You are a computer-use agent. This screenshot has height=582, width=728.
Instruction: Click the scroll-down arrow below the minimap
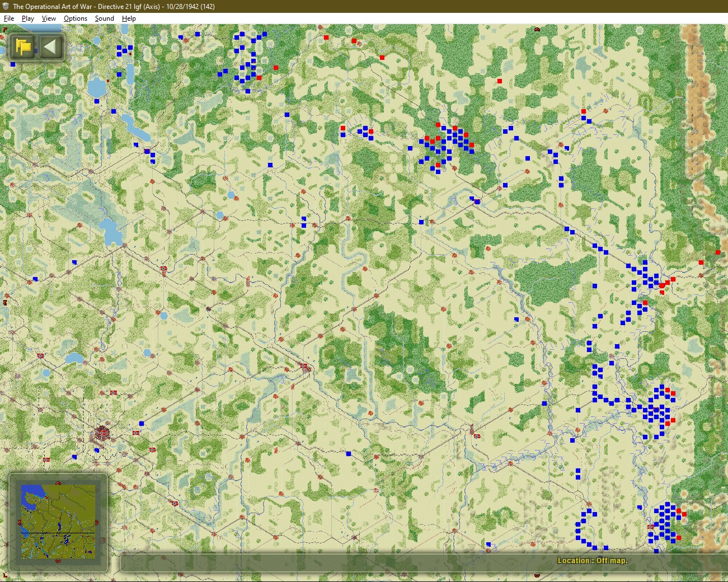point(58,561)
